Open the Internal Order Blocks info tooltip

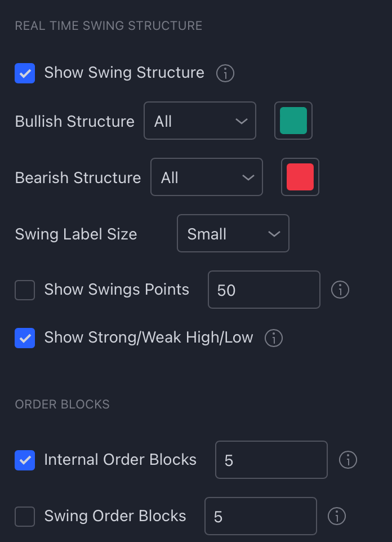coord(348,460)
